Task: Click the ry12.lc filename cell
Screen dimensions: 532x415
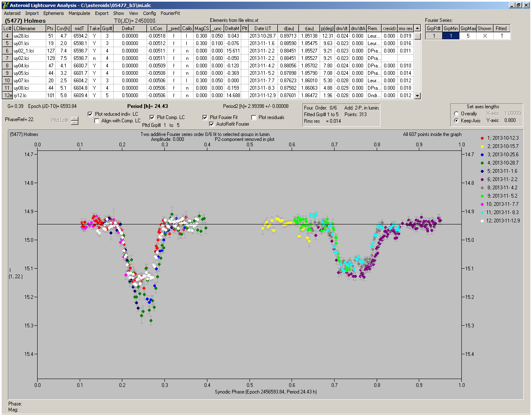Action: pos(29,95)
